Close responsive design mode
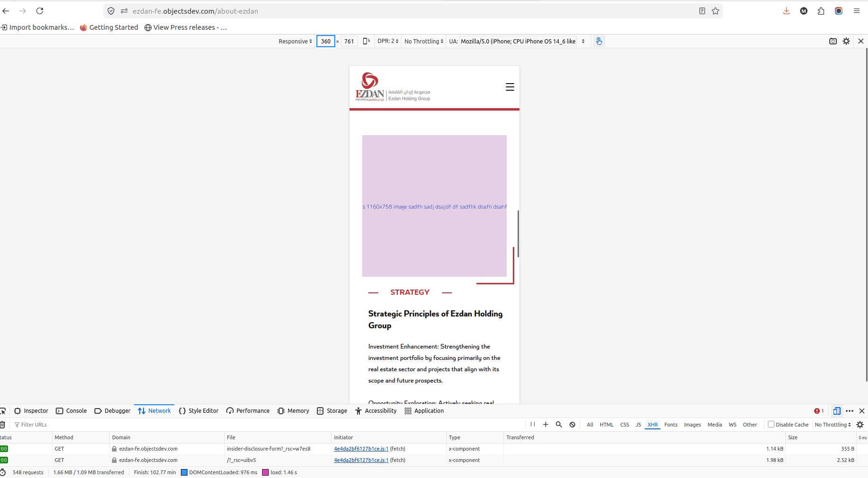The height and width of the screenshot is (478, 868). tap(861, 41)
